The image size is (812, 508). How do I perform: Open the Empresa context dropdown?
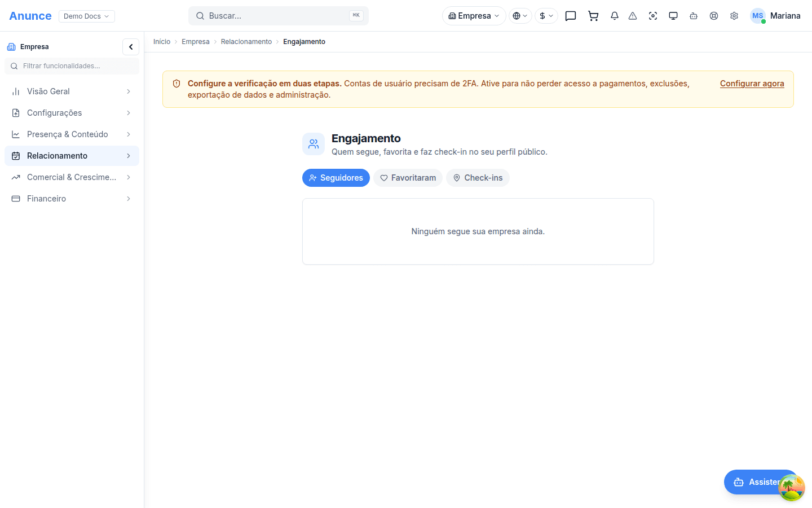(474, 16)
